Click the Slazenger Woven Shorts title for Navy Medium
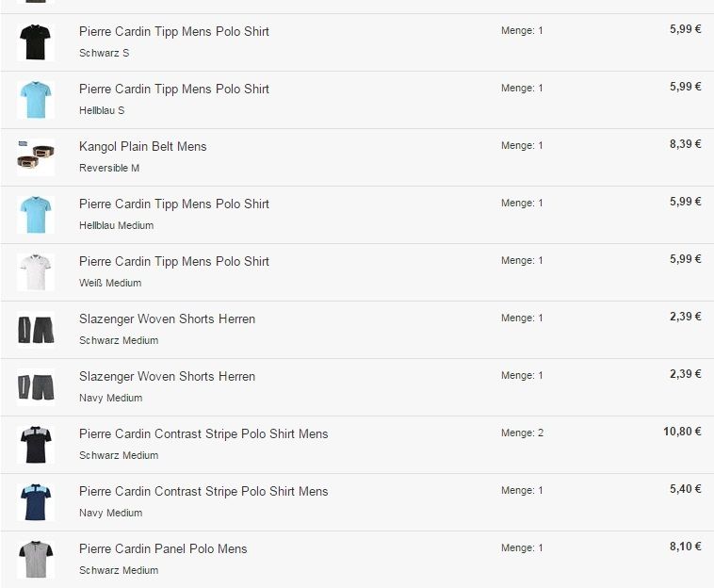The width and height of the screenshot is (714, 588). coord(167,376)
